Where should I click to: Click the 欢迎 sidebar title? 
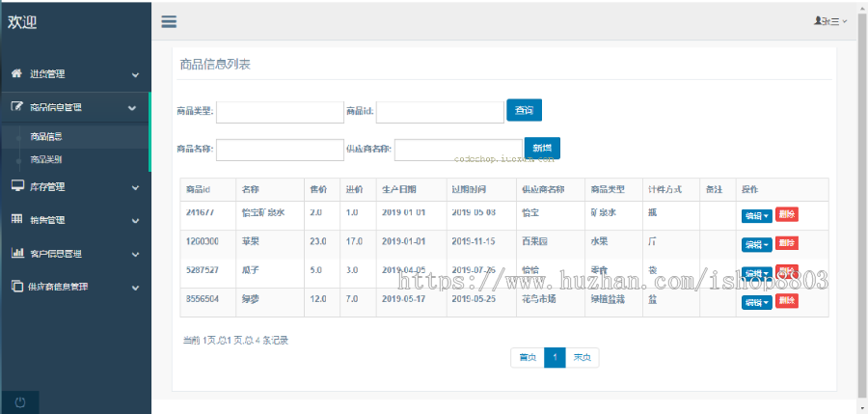coord(22,22)
